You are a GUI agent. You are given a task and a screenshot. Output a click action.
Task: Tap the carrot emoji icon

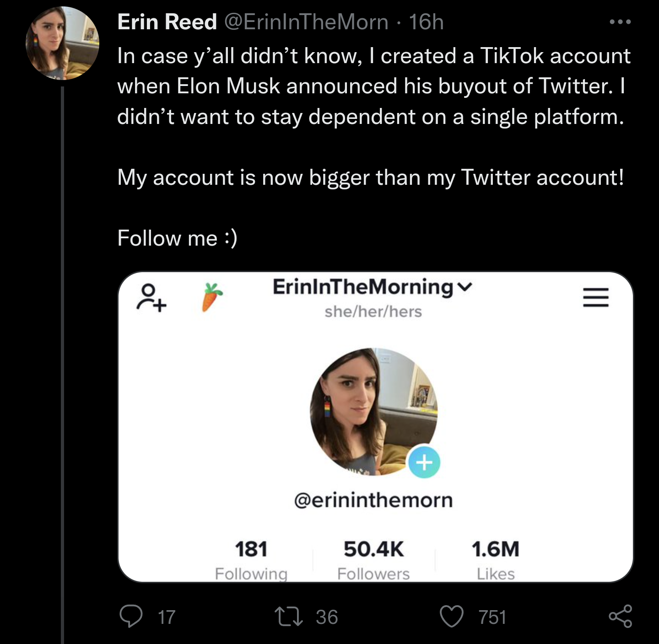point(212,297)
